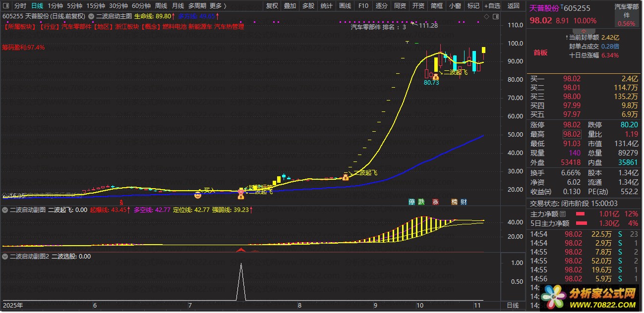Click the blue 财 event marker
Screen dimensions: 644x313
point(464,202)
